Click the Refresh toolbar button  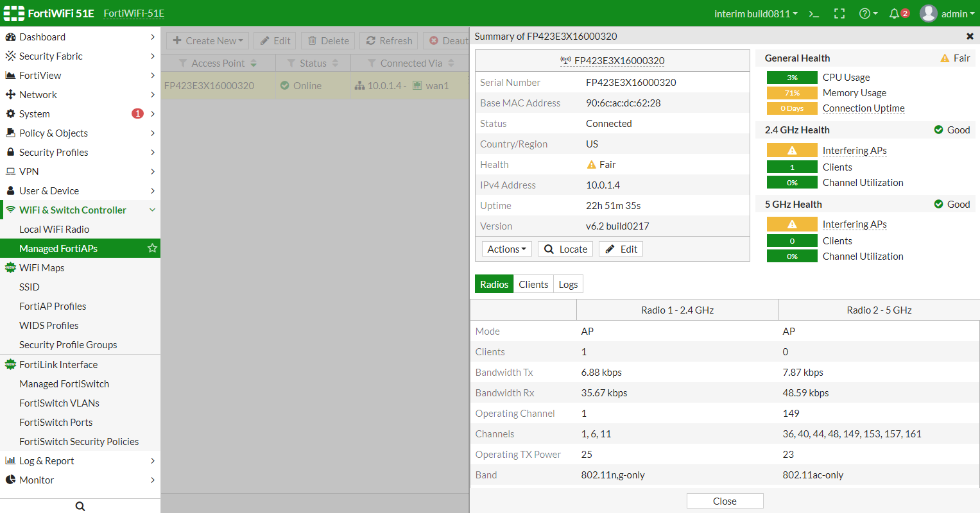(x=389, y=40)
